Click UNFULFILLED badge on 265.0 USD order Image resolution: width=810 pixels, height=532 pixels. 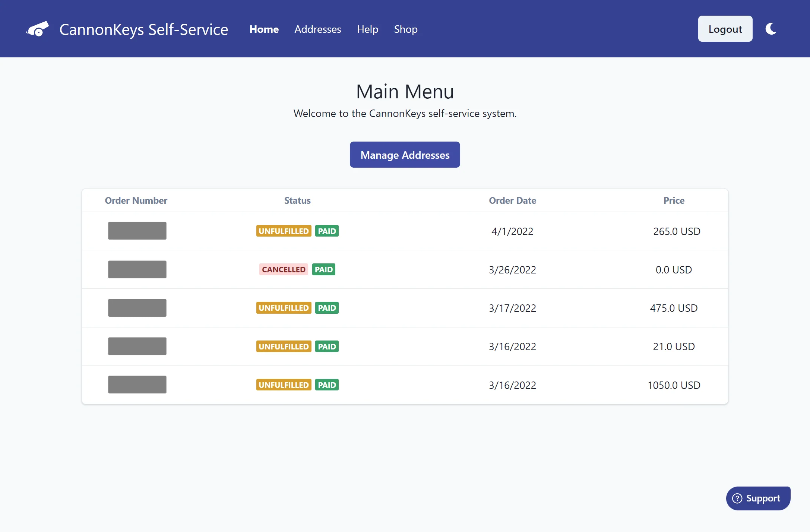284,231
